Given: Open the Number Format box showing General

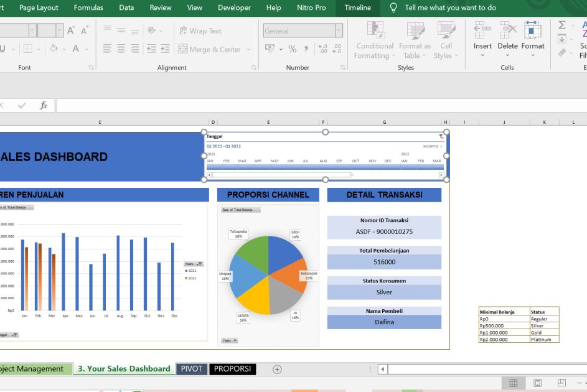Looking at the screenshot, I should click(x=303, y=30).
